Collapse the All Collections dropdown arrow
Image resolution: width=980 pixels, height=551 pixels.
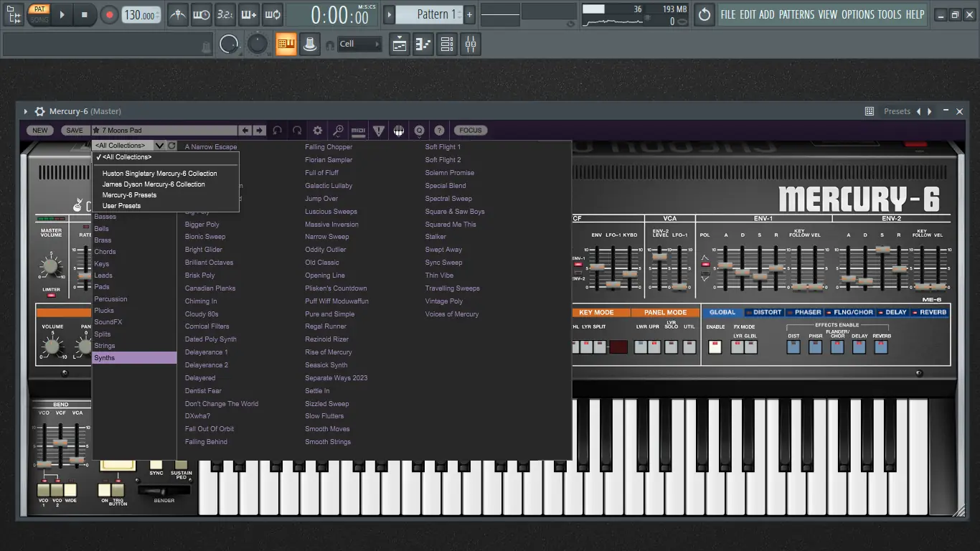(159, 146)
